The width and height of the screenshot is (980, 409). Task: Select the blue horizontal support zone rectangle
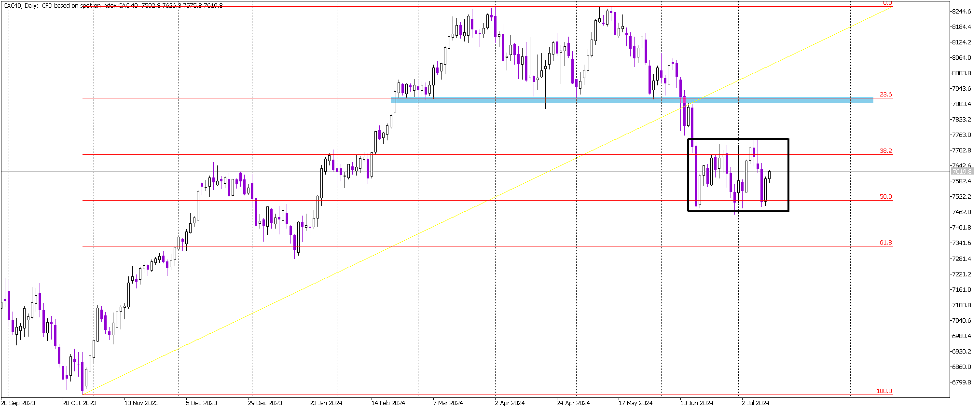click(632, 100)
